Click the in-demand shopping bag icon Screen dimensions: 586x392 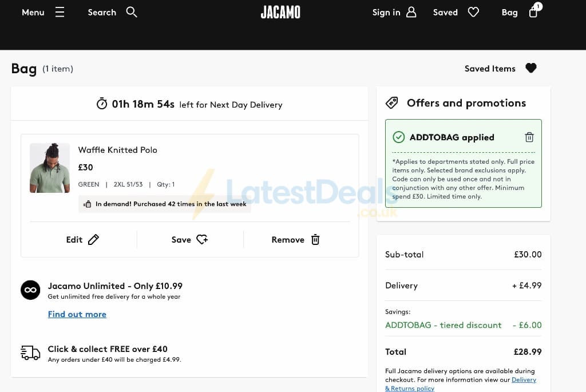pos(87,204)
